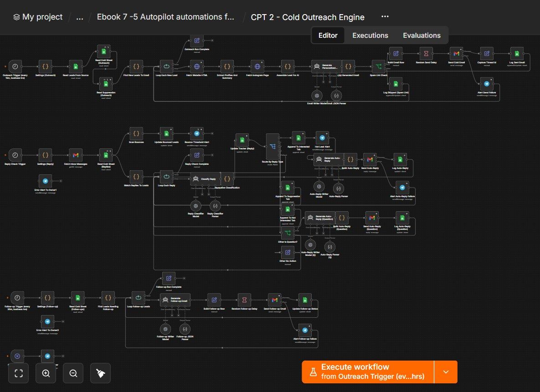Screen dimensions: 540x392
Task: Tidy up the workflow with broom button
Action: 101,373
